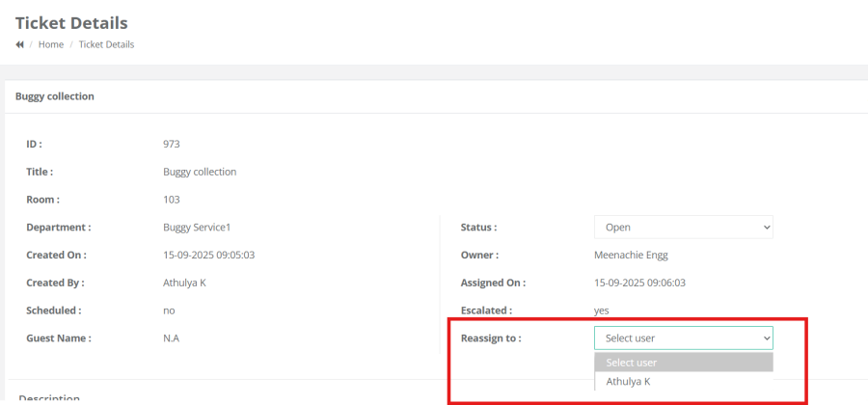
Task: Click the Room value 103
Action: click(x=172, y=200)
